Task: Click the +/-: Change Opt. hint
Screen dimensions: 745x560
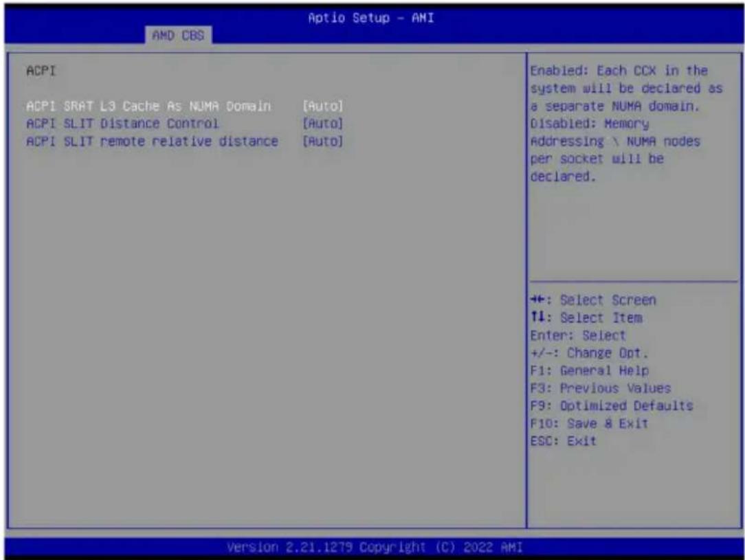Action: [589, 353]
